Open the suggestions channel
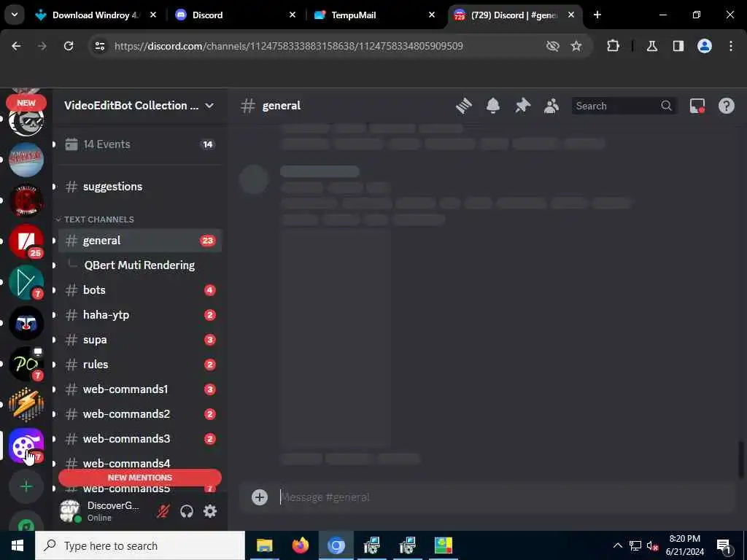This screenshot has height=560, width=747. (139, 187)
